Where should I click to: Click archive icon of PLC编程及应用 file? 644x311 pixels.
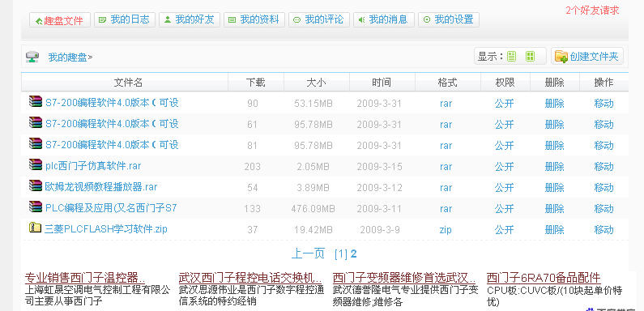click(x=36, y=207)
